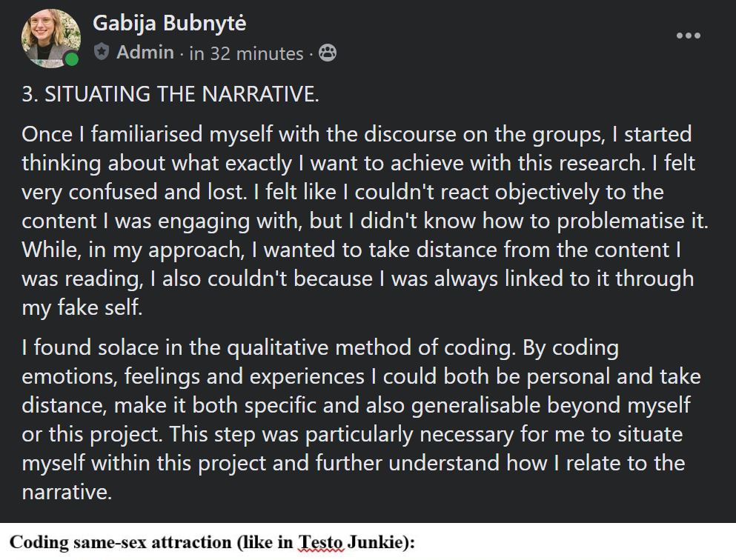Click the paragraph starting 'Once I familiarised'
736x560 pixels.
(365, 221)
